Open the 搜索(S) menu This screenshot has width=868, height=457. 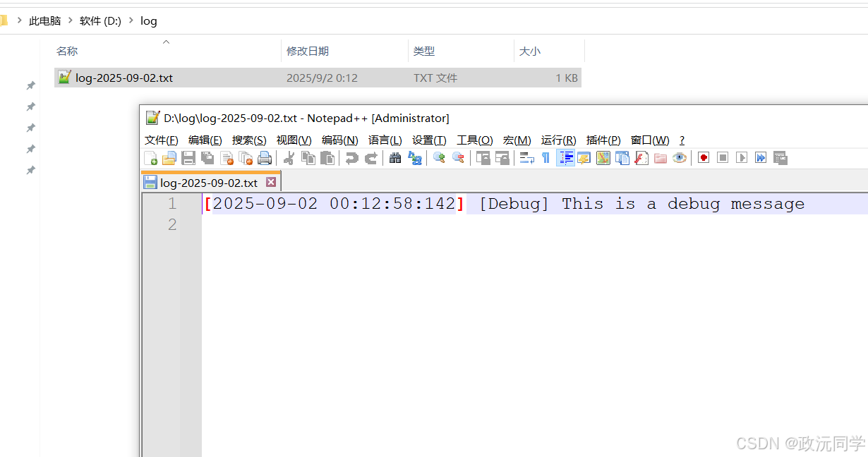249,140
